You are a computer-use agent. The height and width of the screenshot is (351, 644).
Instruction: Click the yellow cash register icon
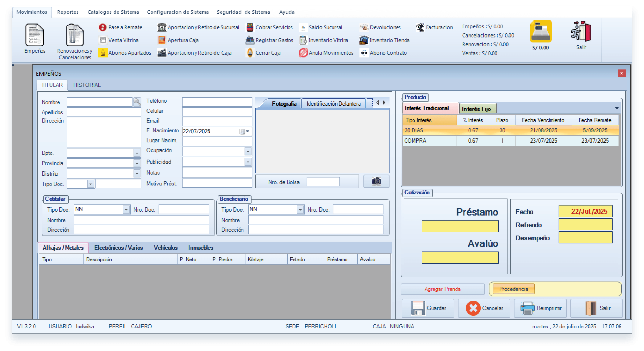(x=540, y=31)
